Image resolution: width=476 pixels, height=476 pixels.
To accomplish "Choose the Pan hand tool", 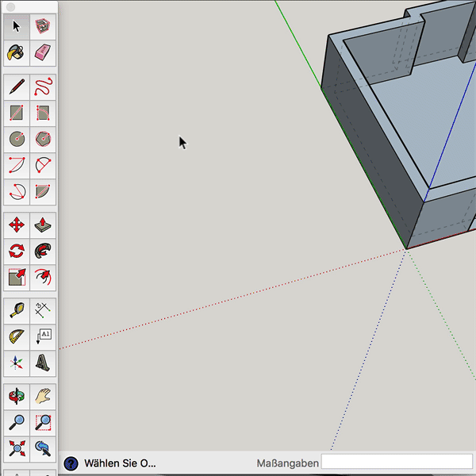I will [43, 396].
